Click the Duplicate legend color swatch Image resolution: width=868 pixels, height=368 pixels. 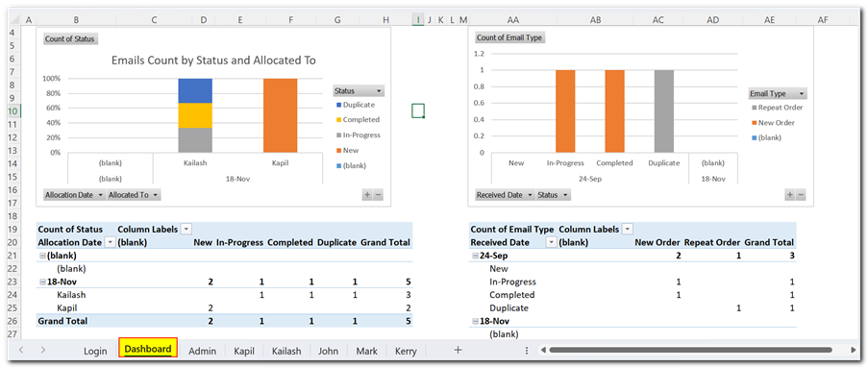coord(338,105)
